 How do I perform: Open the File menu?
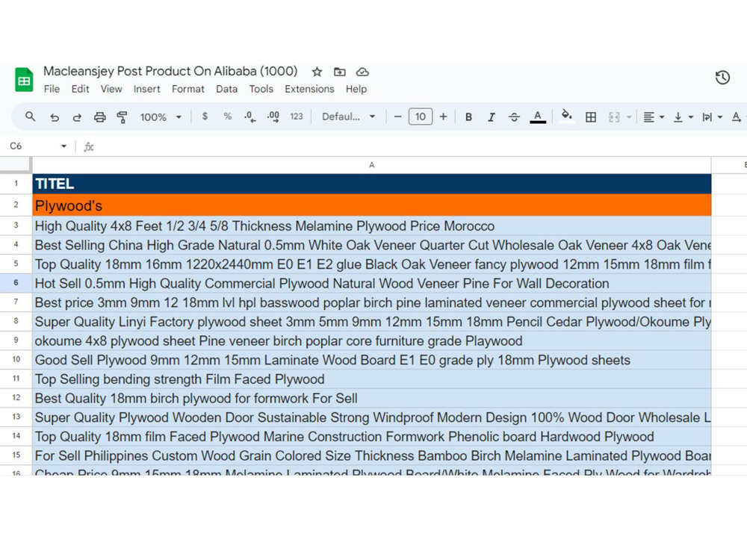tap(52, 89)
